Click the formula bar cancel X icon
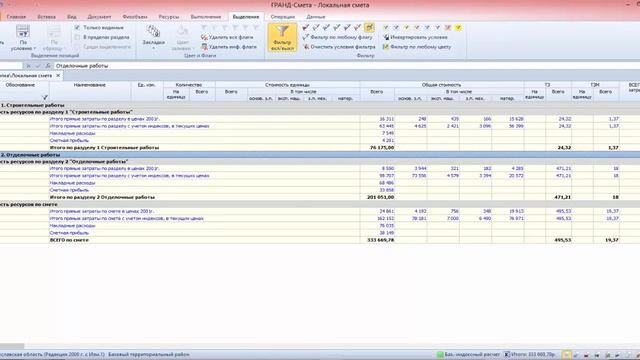The width and height of the screenshot is (640, 360). [28, 66]
